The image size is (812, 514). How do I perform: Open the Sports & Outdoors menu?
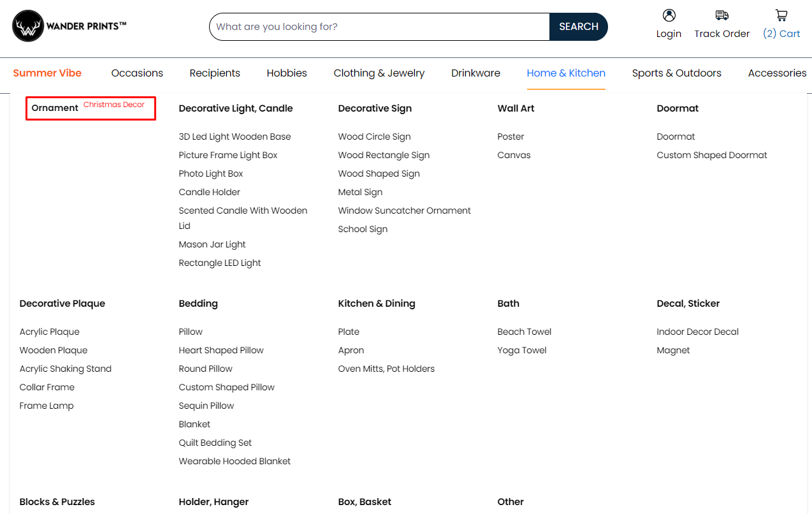pos(677,73)
